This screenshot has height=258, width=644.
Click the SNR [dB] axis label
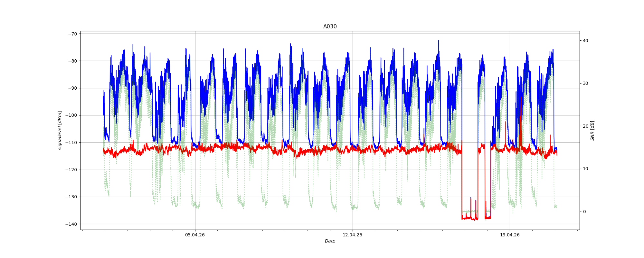592,130
